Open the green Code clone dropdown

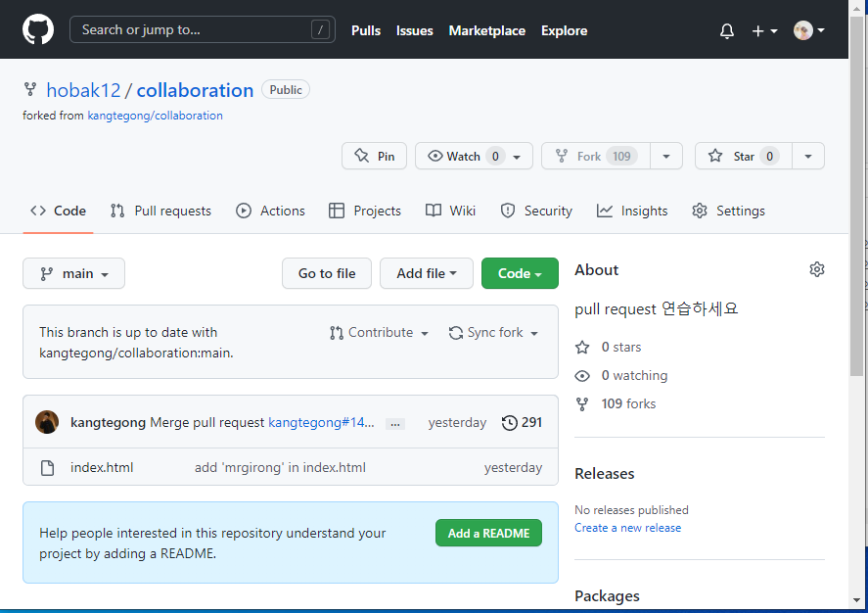[x=520, y=273]
